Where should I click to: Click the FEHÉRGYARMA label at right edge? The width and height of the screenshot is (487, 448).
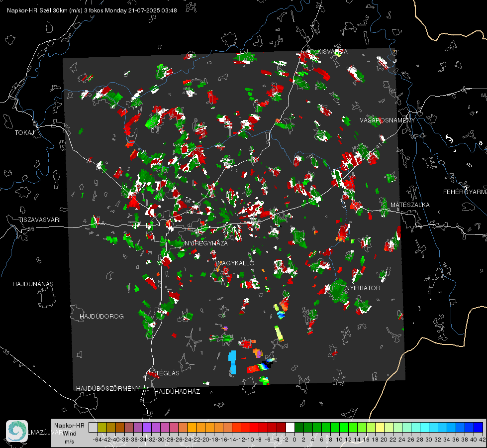click(465, 192)
